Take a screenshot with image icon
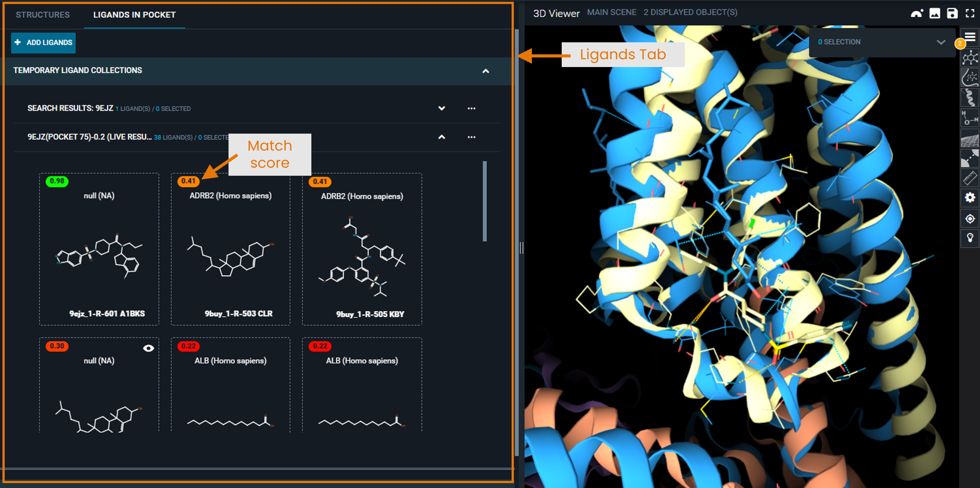 click(934, 13)
